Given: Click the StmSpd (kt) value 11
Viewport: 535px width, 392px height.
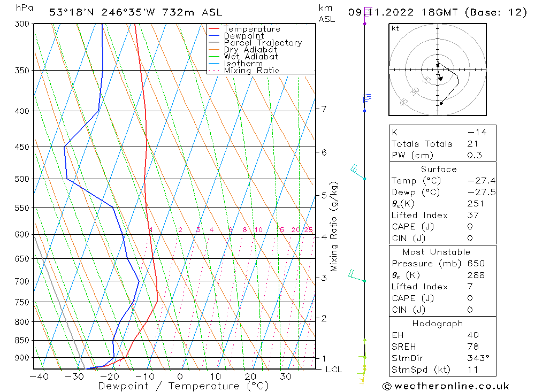Looking at the screenshot, I should [x=472, y=370].
